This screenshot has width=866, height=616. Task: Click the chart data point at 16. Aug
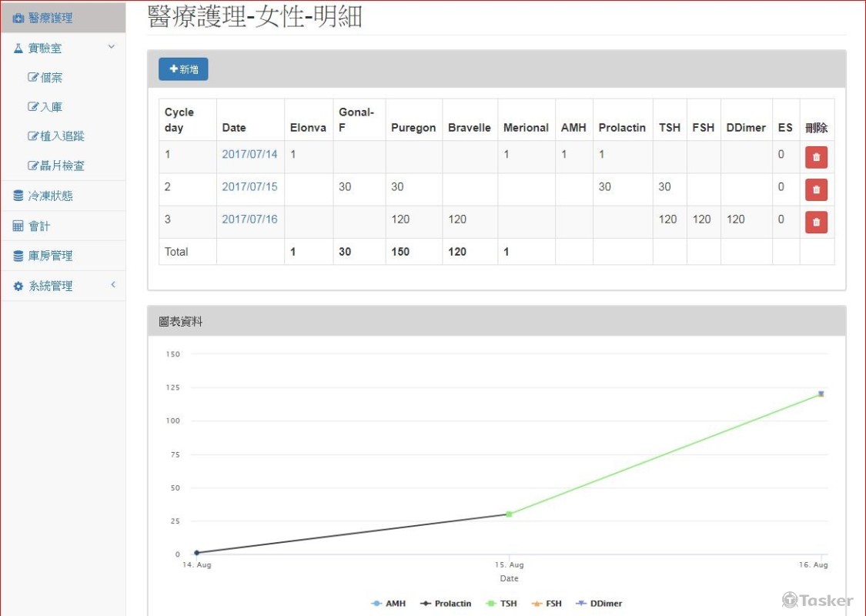tap(821, 393)
